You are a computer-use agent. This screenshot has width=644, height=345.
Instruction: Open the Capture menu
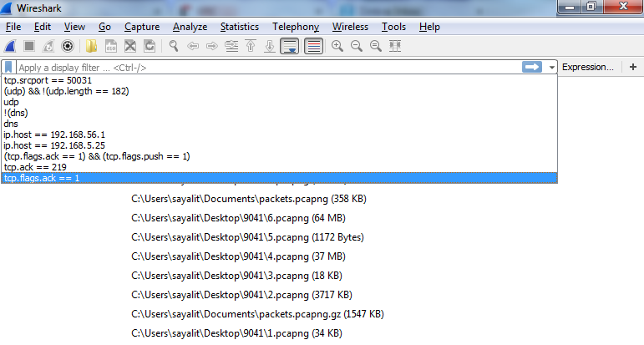(x=142, y=27)
